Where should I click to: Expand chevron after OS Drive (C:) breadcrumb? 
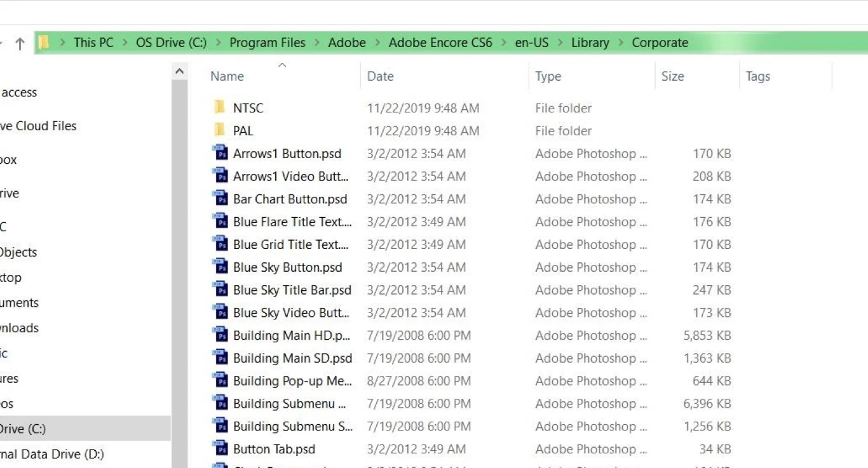(219, 43)
